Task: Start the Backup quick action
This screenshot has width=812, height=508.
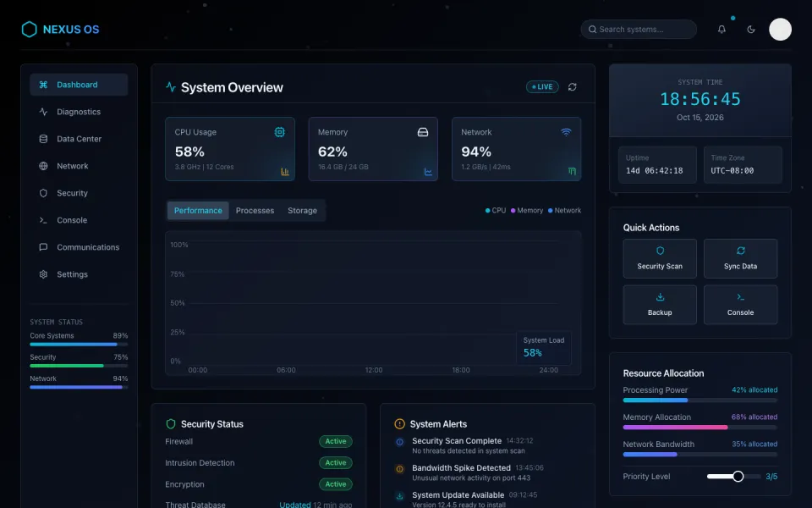Action: point(660,305)
